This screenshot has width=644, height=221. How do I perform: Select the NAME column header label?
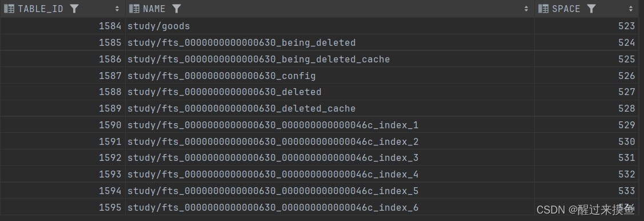point(154,9)
